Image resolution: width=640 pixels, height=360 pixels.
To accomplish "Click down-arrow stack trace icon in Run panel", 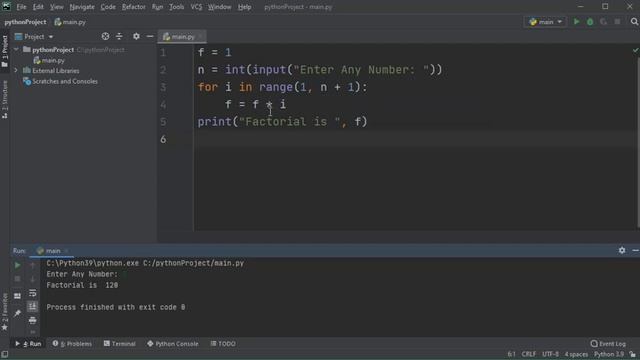I will pos(32,279).
